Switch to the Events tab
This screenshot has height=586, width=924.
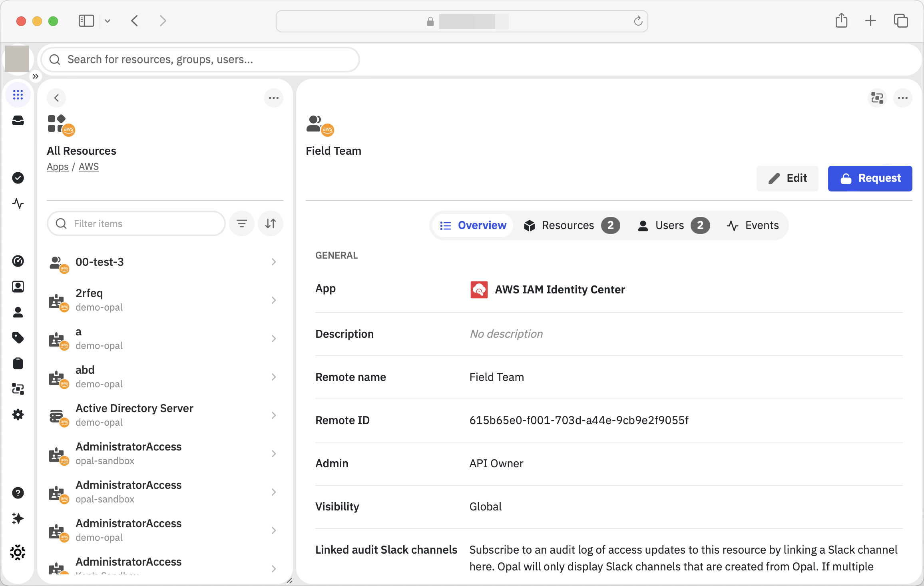point(753,225)
